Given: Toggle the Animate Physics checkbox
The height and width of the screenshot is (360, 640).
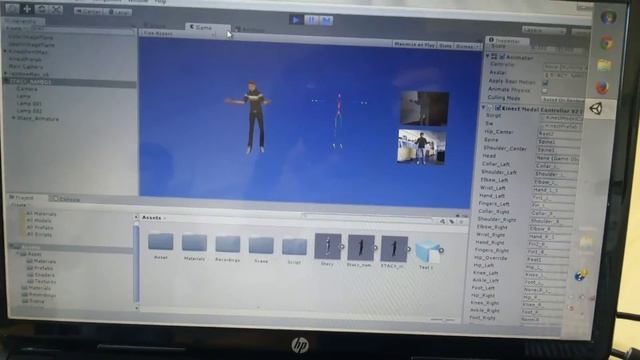Looking at the screenshot, I should click(x=544, y=91).
